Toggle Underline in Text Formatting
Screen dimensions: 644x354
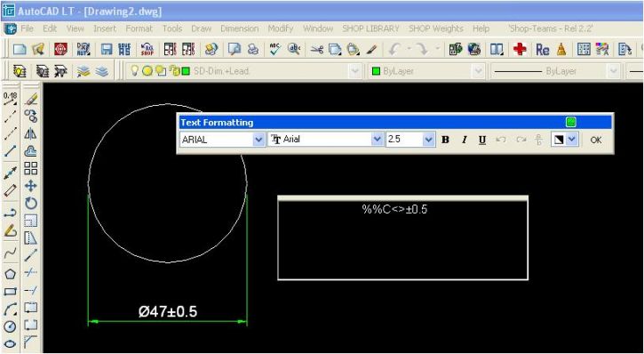(482, 140)
